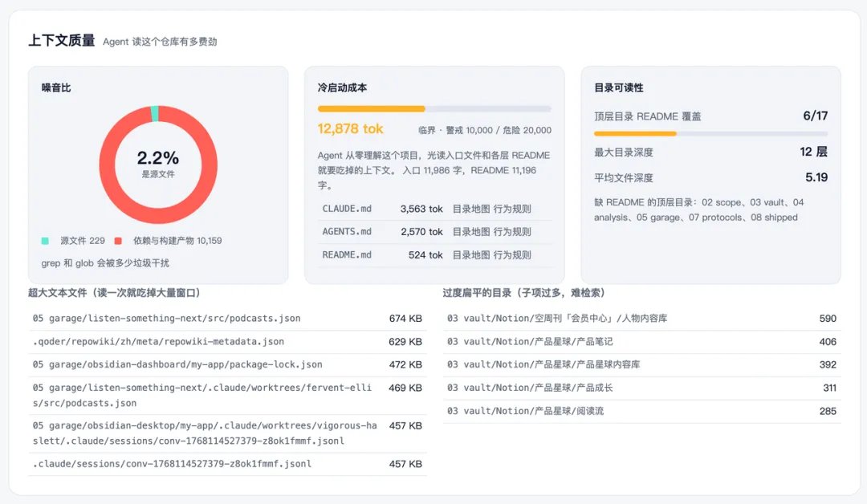Click the 406 child count value
867x504 pixels.
(828, 342)
